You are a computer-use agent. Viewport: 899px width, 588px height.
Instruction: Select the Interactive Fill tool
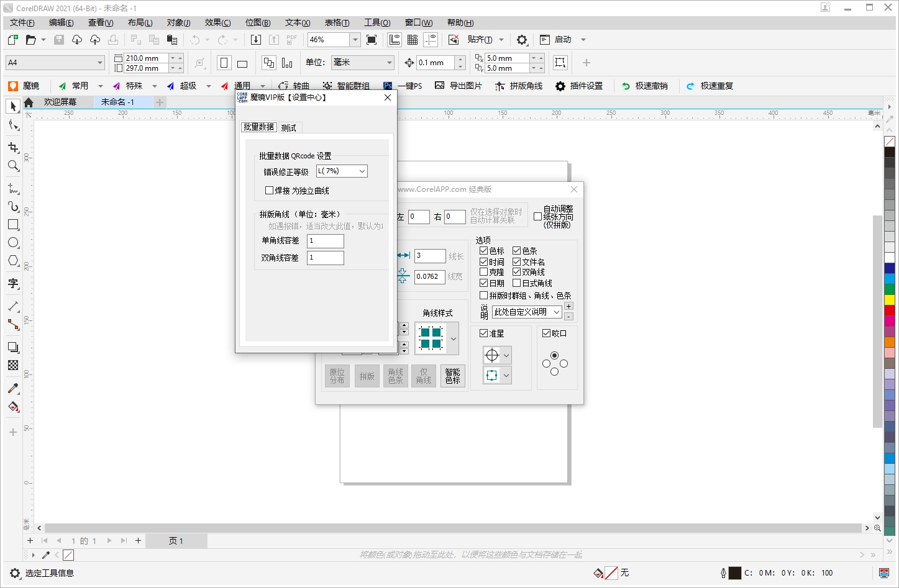[13, 407]
